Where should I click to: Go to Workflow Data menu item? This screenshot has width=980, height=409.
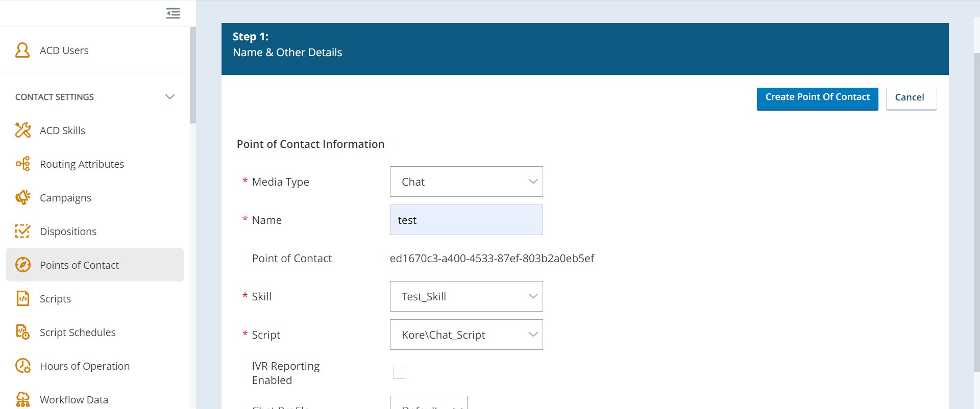coord(74,399)
